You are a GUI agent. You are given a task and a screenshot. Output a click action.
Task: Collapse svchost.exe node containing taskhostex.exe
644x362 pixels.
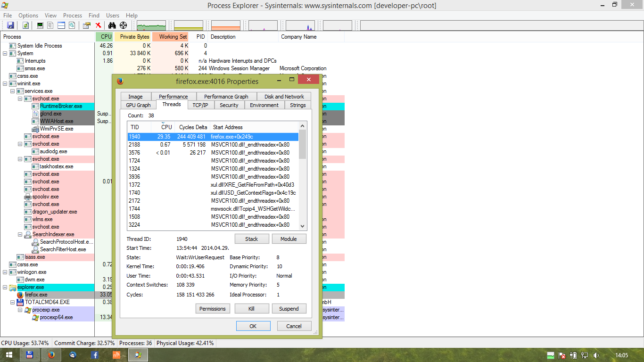(x=20, y=159)
